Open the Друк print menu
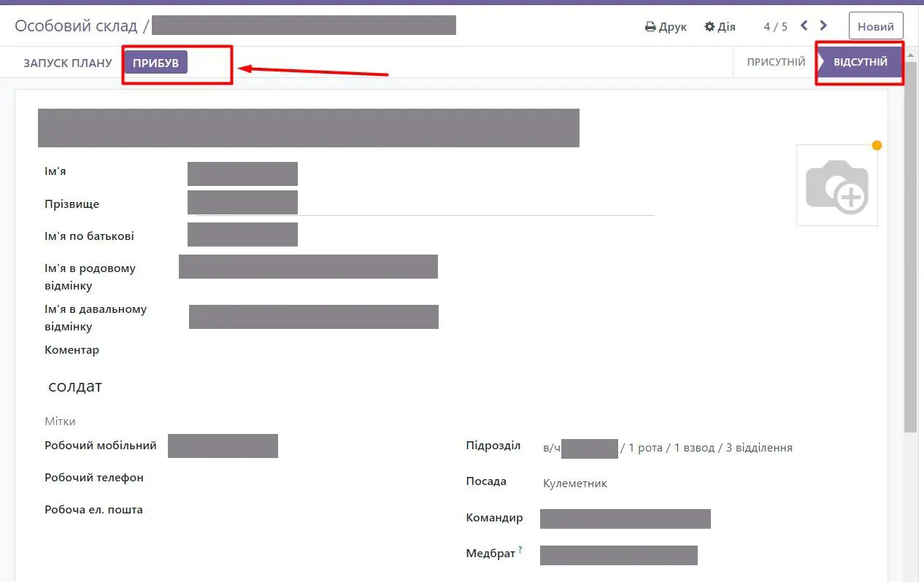Image resolution: width=924 pixels, height=582 pixels. pos(666,26)
